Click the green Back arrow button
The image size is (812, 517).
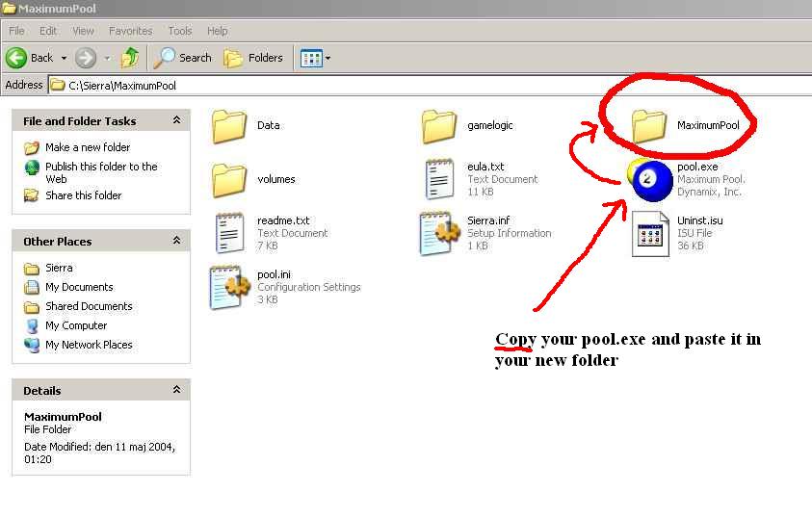[x=16, y=58]
